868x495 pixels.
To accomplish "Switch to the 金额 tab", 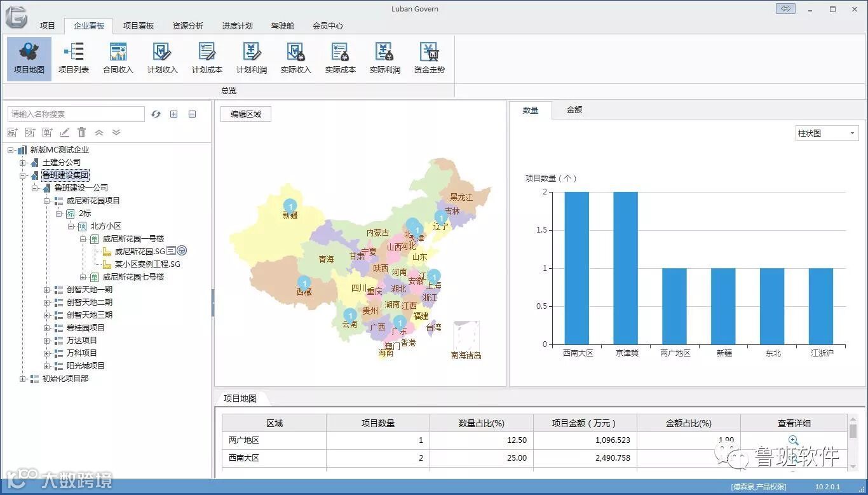I will tap(574, 110).
